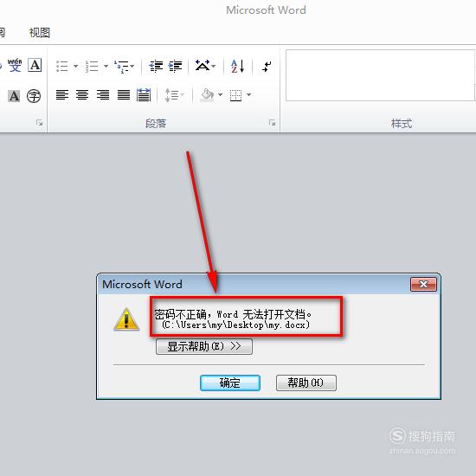Click the phonetic guide (wén) icon
Screen dimensions: 476x476
[15, 65]
